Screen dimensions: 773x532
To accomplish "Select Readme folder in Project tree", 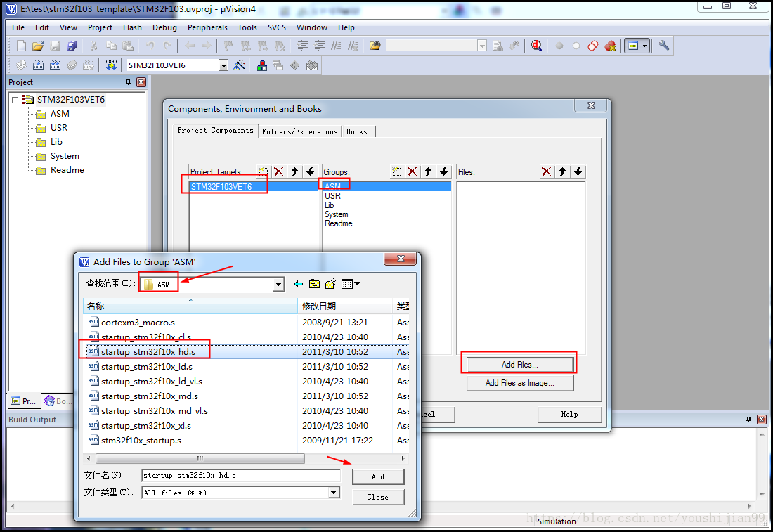I will [67, 170].
